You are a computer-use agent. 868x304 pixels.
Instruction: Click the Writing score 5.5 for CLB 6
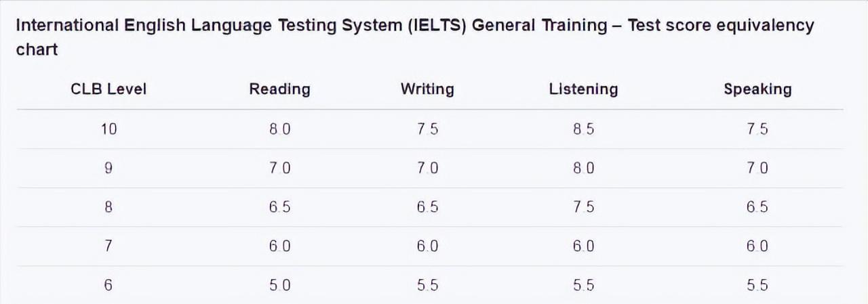point(427,286)
